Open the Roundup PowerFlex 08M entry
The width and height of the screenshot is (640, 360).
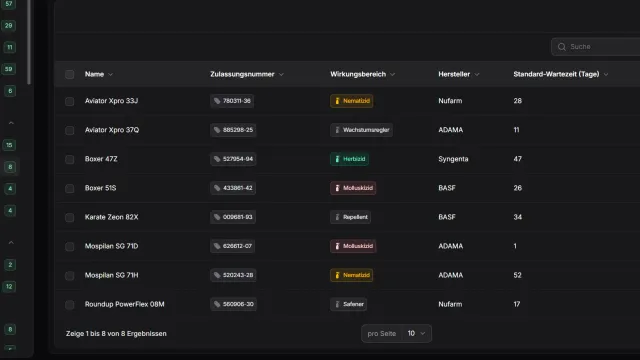[124, 304]
